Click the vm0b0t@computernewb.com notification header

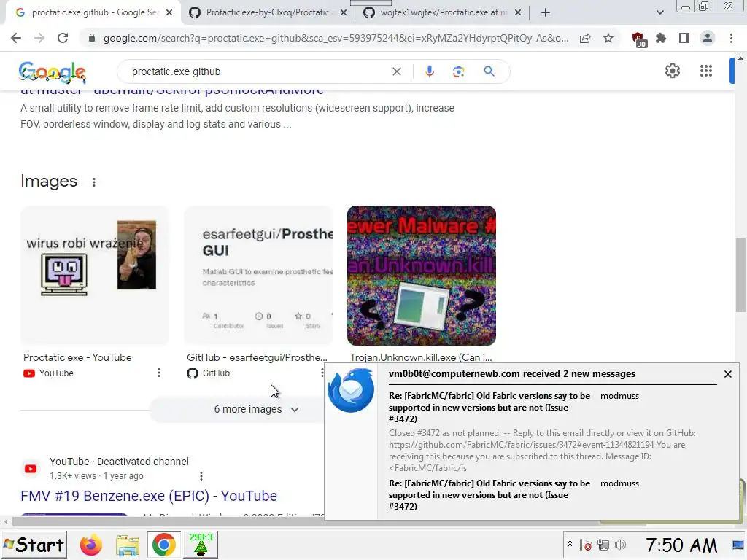(x=511, y=374)
